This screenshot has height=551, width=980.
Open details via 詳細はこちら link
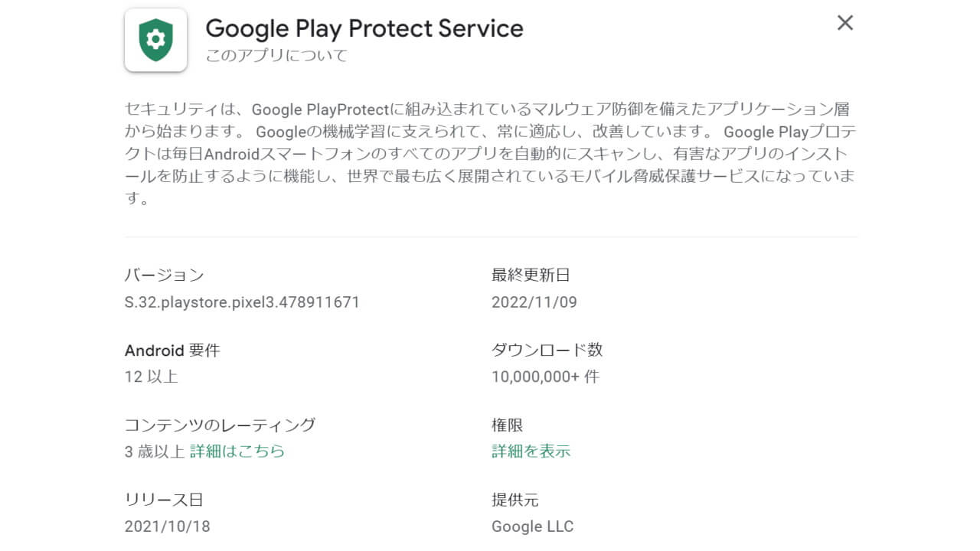coord(236,451)
